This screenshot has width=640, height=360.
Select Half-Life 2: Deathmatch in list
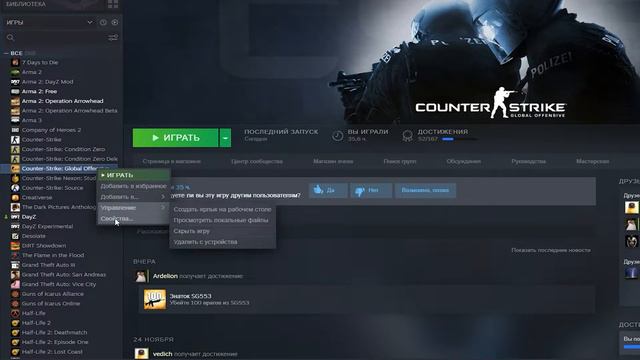coord(54,333)
